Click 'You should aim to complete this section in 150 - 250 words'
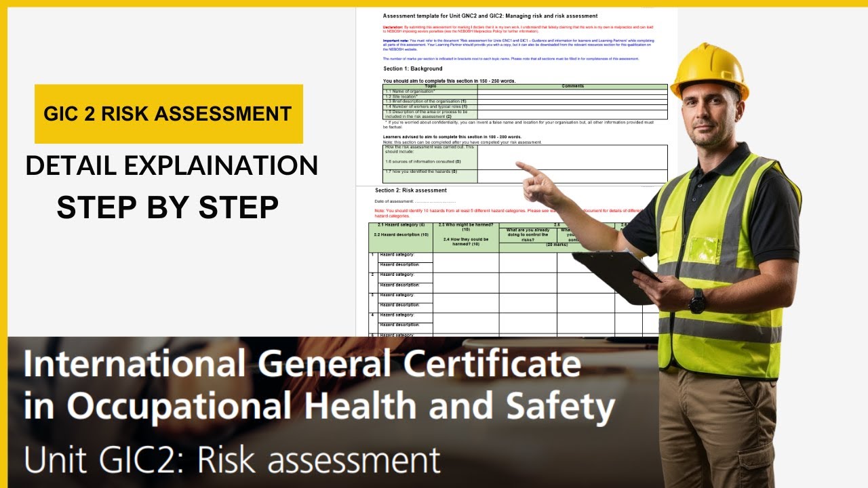The height and width of the screenshot is (488, 868). coord(449,81)
